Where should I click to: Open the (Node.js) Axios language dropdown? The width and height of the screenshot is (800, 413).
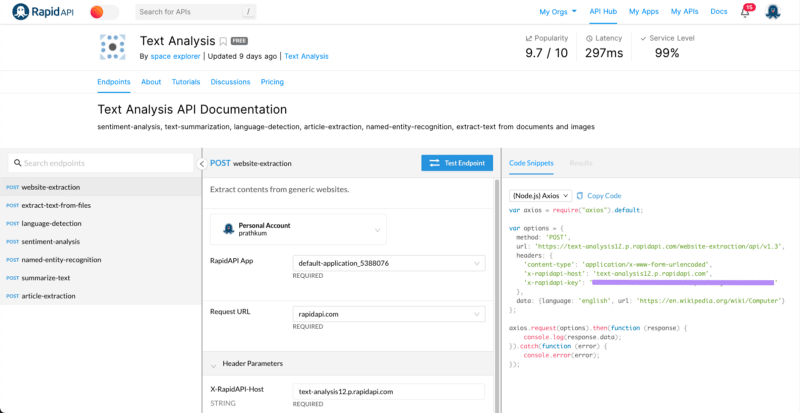coord(540,196)
